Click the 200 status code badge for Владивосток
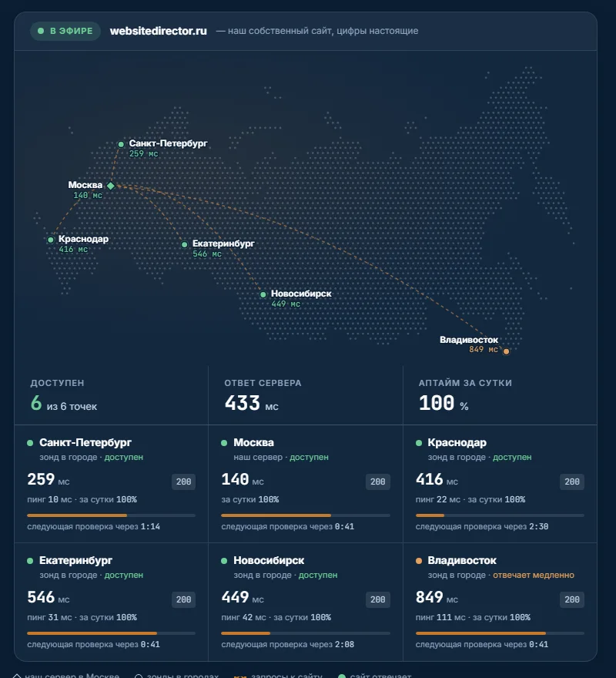 tap(572, 599)
